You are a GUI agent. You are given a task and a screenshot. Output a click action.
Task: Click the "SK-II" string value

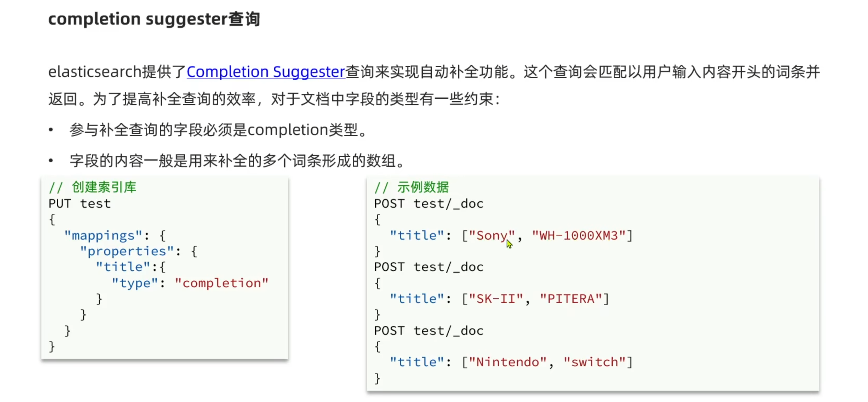(x=495, y=299)
